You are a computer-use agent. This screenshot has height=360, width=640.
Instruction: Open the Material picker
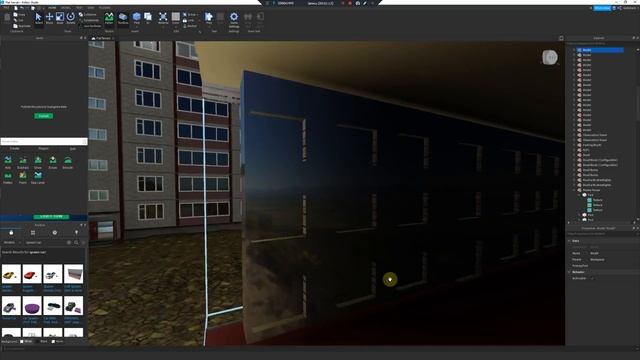pos(163,19)
